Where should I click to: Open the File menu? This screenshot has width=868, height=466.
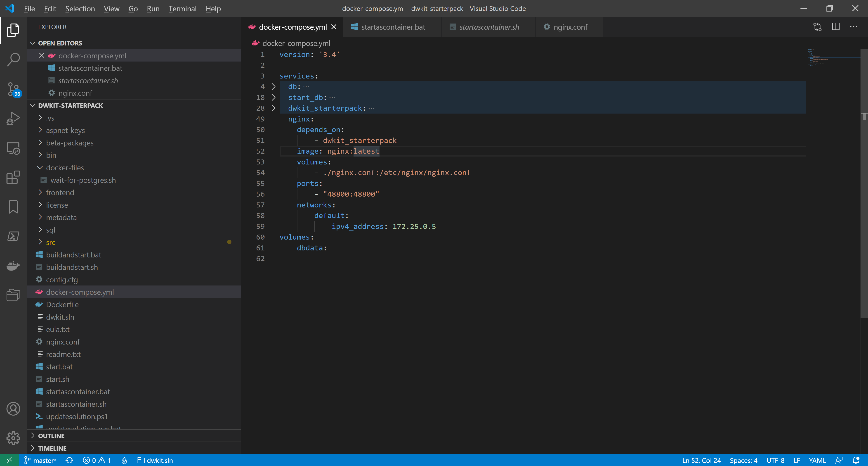click(x=29, y=8)
